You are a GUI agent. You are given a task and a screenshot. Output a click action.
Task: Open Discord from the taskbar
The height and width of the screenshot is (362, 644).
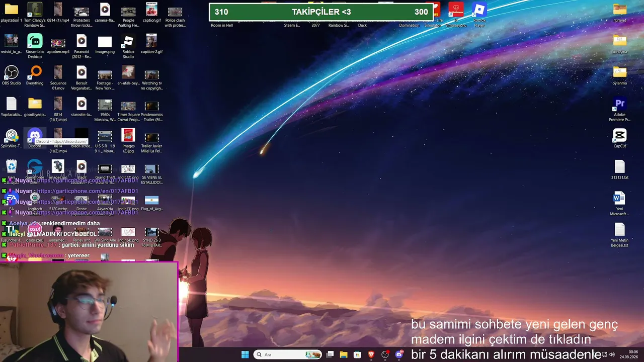click(x=399, y=354)
